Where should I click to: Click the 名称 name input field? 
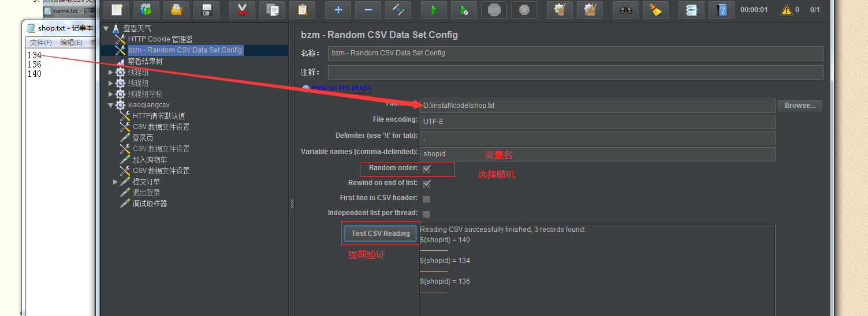tap(575, 53)
